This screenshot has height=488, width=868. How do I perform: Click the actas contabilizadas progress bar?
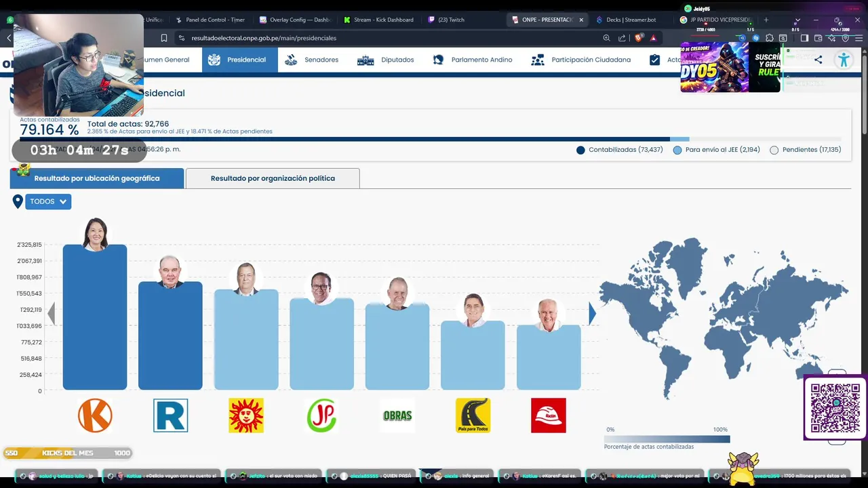[x=431, y=139]
